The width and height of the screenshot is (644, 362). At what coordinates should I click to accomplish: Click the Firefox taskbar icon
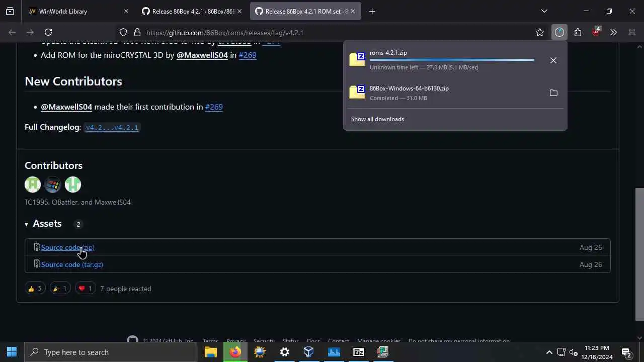click(x=235, y=352)
